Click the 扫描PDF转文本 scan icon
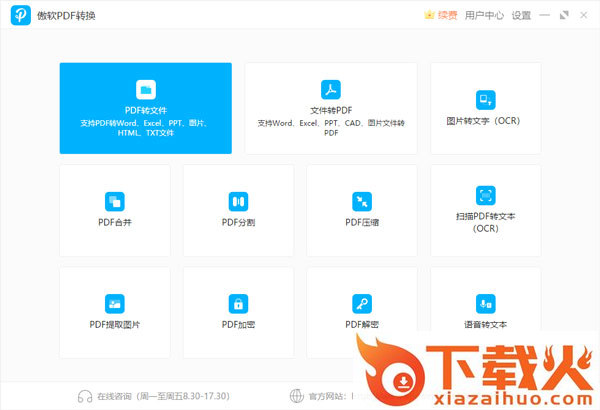600x410 pixels. point(485,196)
